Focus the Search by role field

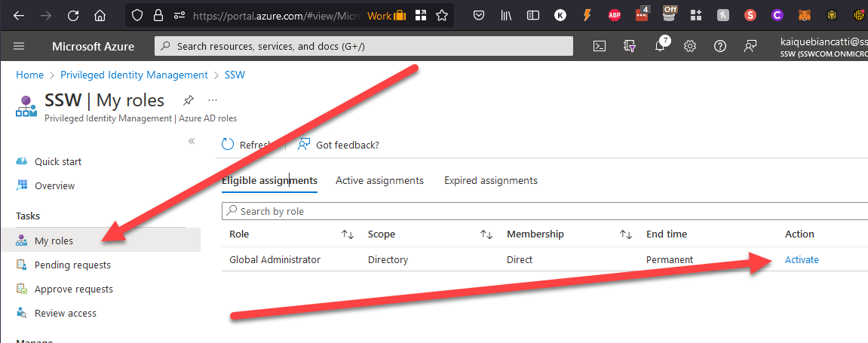click(528, 211)
